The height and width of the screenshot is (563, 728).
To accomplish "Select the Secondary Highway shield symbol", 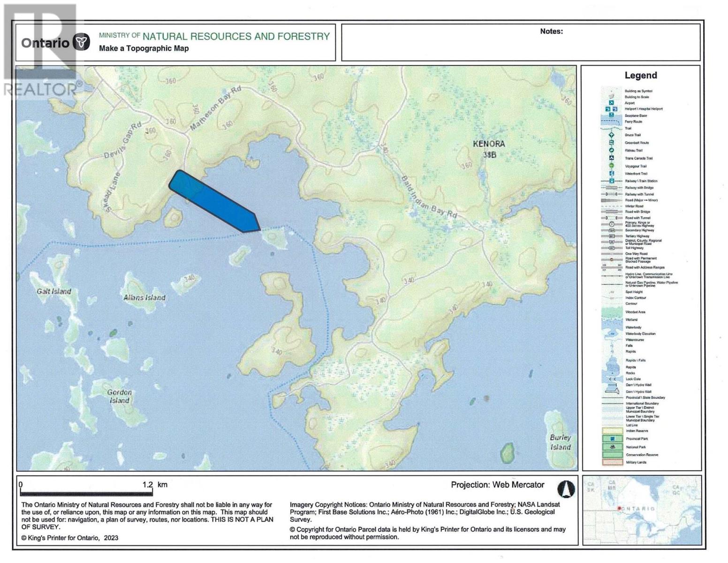I will pos(612,230).
